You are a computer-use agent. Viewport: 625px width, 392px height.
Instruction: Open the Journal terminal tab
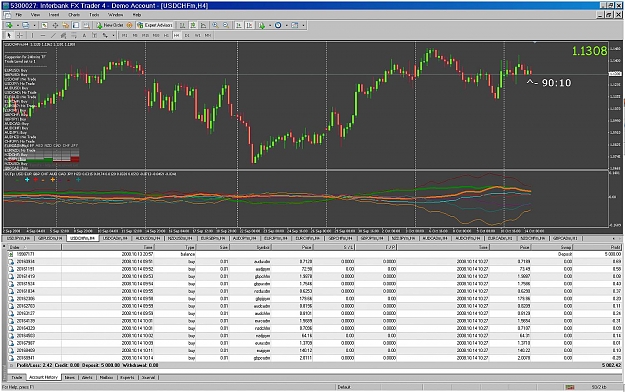(148, 377)
